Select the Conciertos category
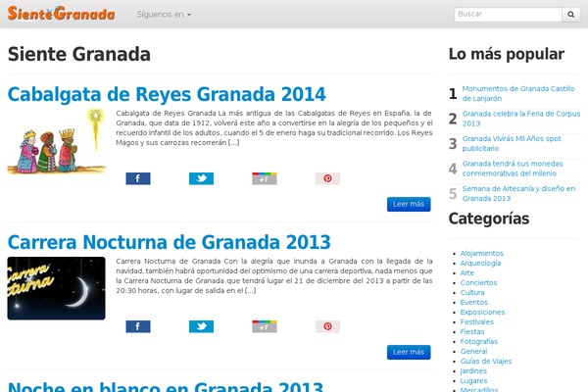Viewport: 588px width, 392px height. tap(478, 282)
